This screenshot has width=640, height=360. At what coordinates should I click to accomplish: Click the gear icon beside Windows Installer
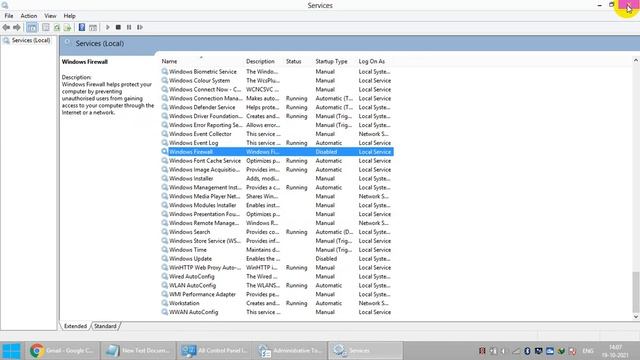pos(164,178)
